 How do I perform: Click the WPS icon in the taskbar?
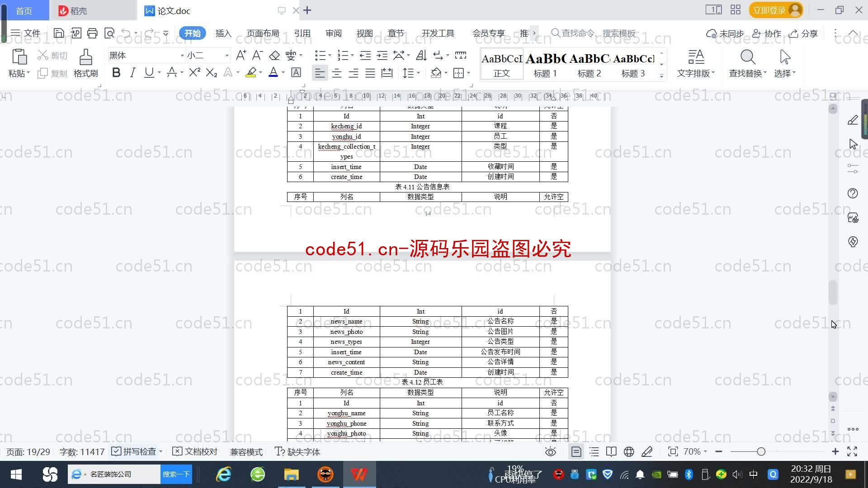[x=359, y=474]
